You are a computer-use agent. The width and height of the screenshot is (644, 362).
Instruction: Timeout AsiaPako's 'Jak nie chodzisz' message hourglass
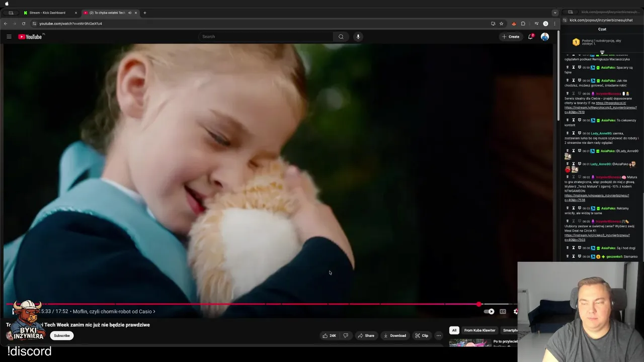pos(573,80)
